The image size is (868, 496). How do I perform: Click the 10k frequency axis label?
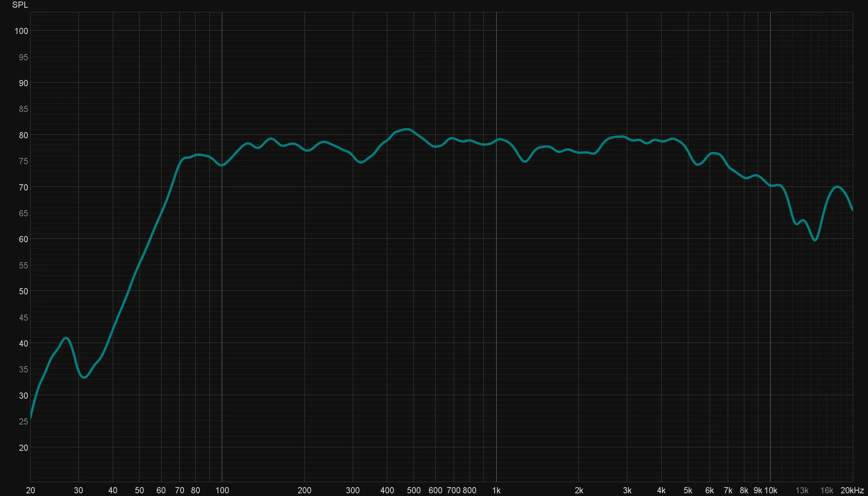pyautogui.click(x=770, y=490)
